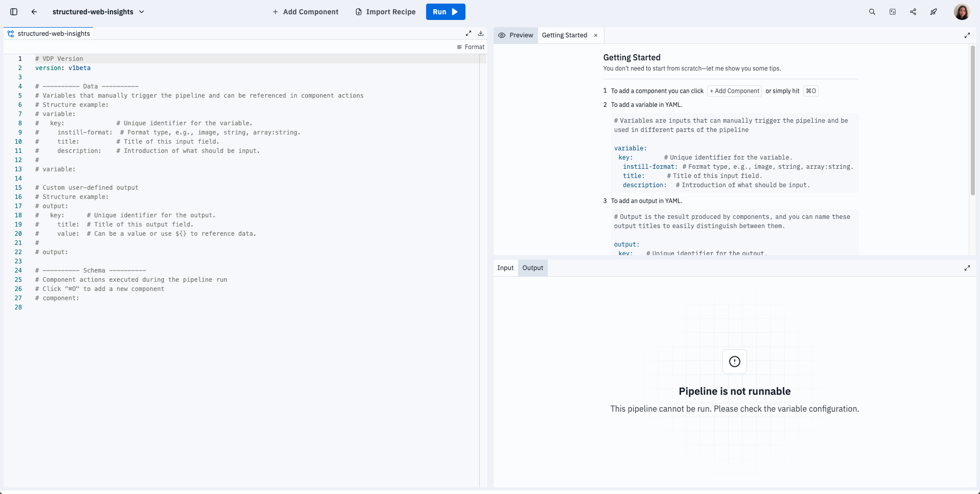Expand the Getting Started panel to fullscreen
This screenshot has width=980, height=494.
pyautogui.click(x=967, y=35)
